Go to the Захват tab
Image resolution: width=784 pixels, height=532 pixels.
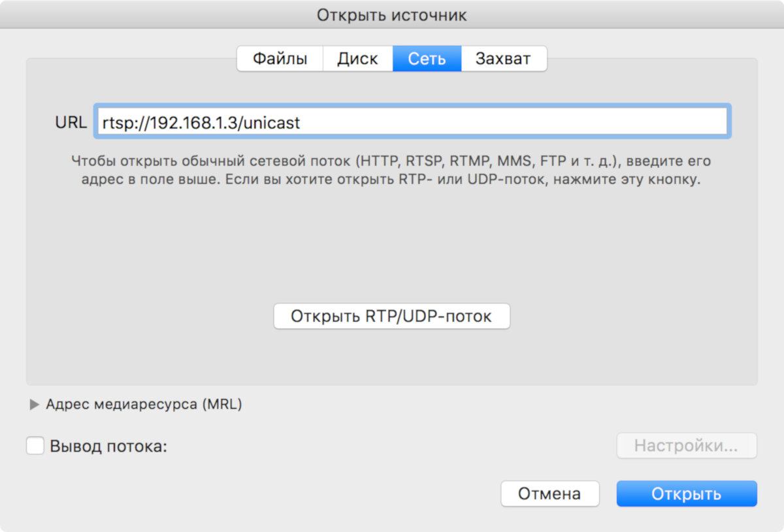tap(503, 59)
